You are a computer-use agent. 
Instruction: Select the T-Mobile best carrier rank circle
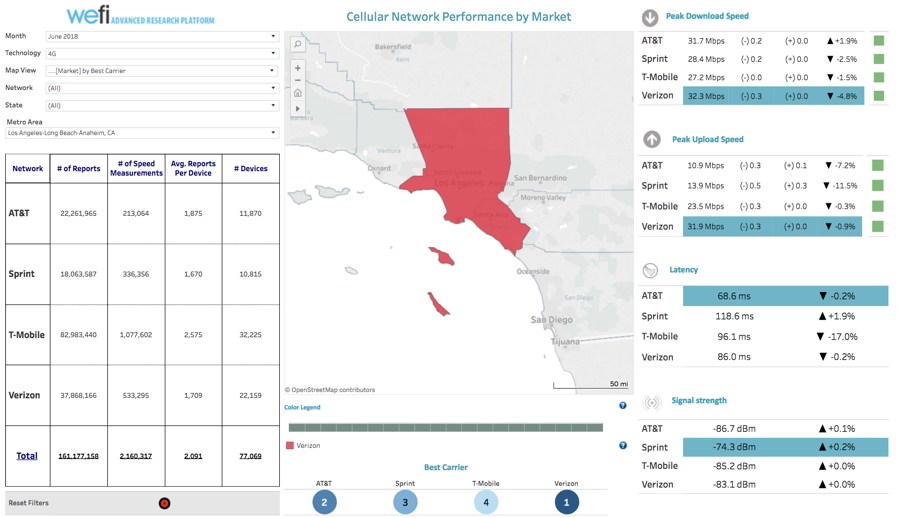(486, 503)
